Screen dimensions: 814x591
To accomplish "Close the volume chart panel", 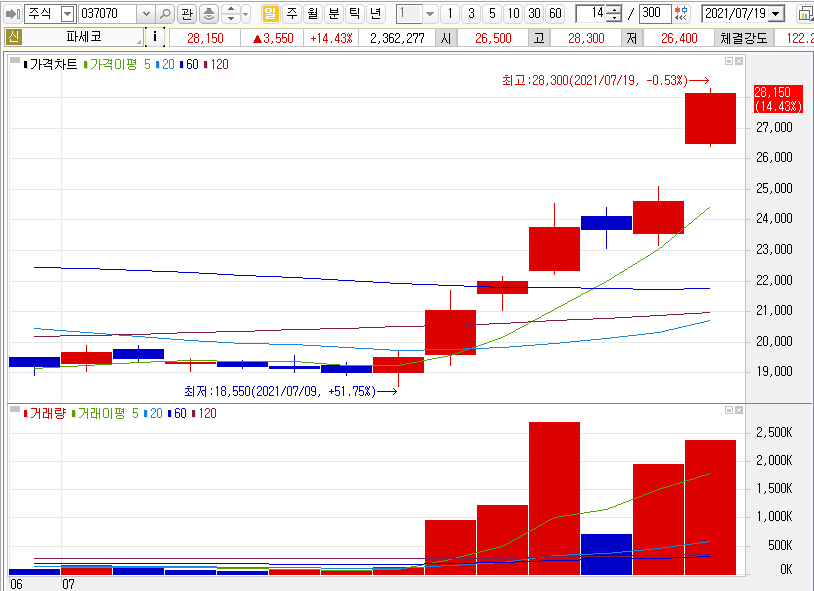I will [739, 410].
